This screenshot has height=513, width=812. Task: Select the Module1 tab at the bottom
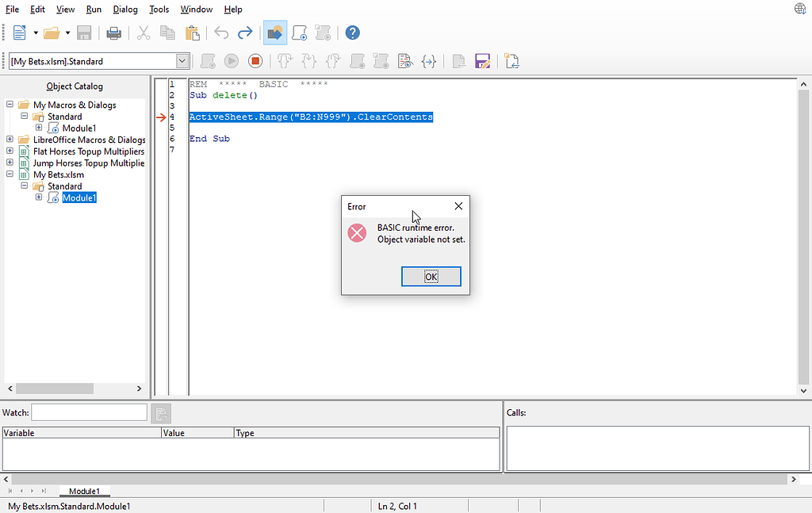[84, 491]
